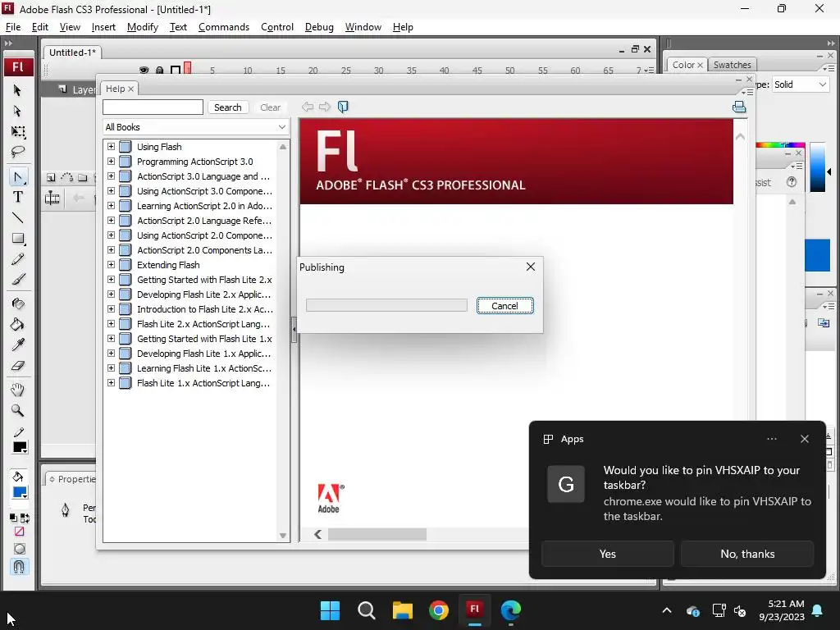Open Google Chrome from taskbar
Screen dimensions: 840x630
pyautogui.click(x=438, y=610)
